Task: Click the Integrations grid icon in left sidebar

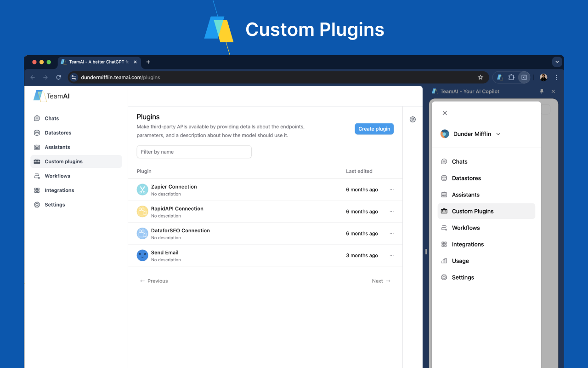Action: tap(37, 190)
